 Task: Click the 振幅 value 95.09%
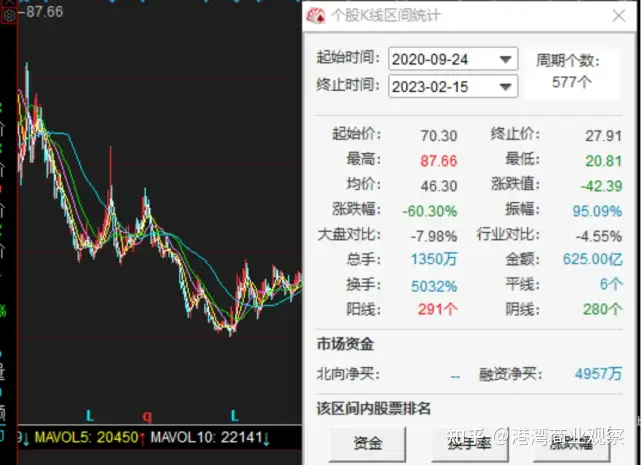tap(597, 211)
